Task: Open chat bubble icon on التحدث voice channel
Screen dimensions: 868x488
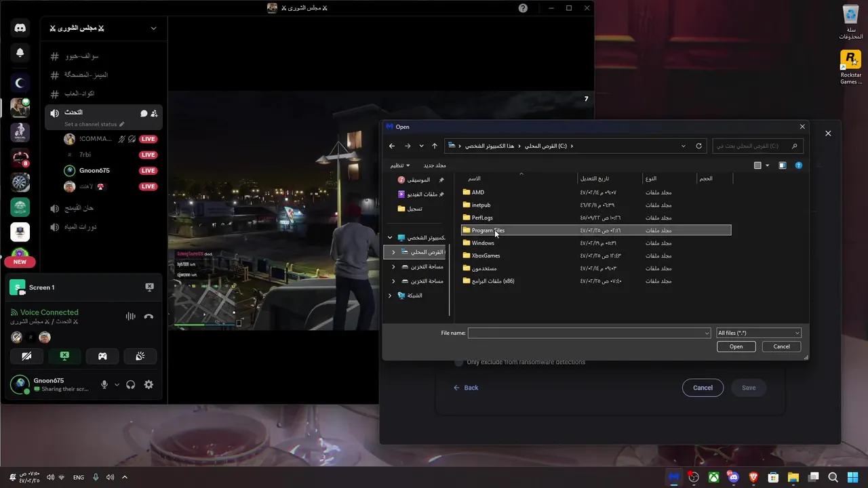Action: coord(144,113)
